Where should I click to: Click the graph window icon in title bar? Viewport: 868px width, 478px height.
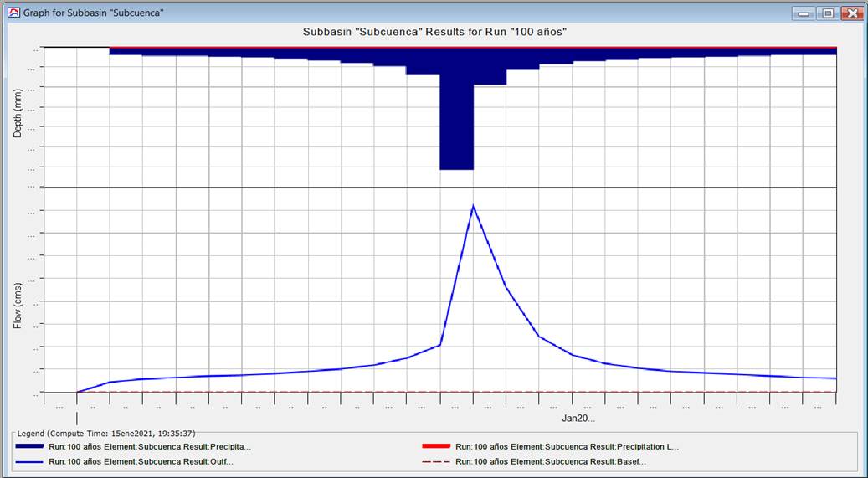pyautogui.click(x=13, y=13)
